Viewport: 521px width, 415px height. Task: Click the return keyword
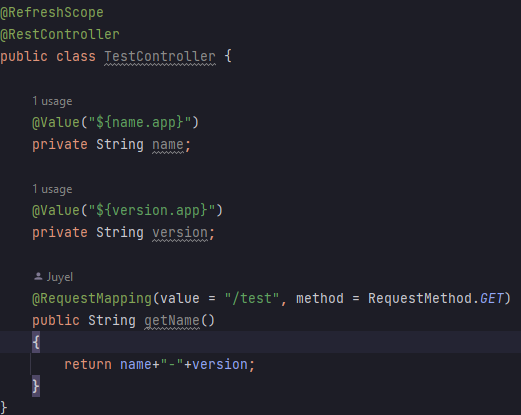[x=88, y=364]
